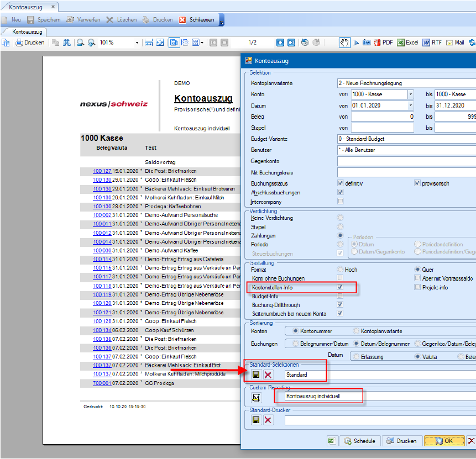Viewport: 476px width, 459px height.
Task: Save the Standard-Selektionen preset
Action: pyautogui.click(x=256, y=374)
